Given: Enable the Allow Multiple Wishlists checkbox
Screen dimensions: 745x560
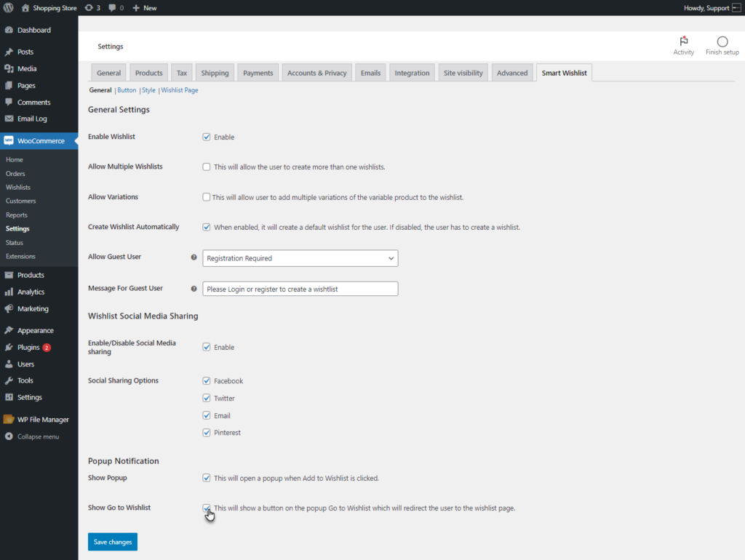Looking at the screenshot, I should point(207,167).
